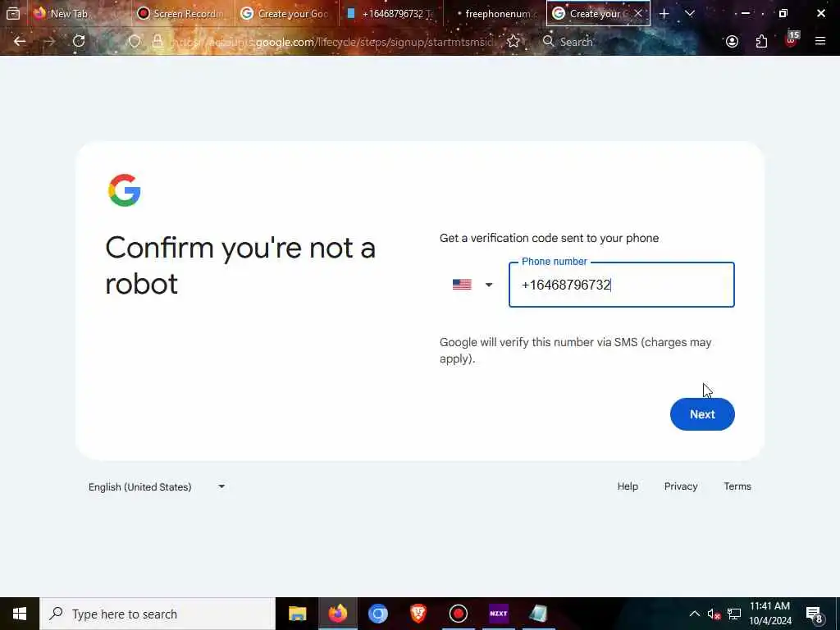Focus the Phone number input field
Screen dimensions: 840x630
[x=622, y=285]
